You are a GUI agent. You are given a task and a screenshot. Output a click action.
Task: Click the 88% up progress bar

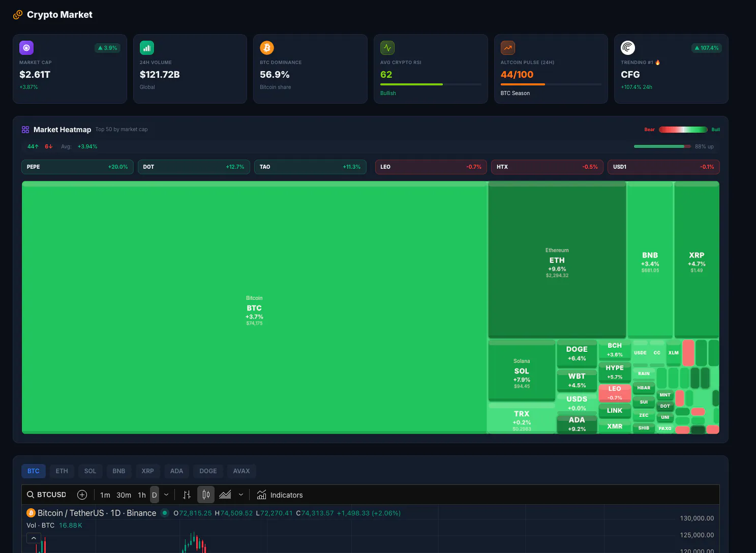[662, 146]
